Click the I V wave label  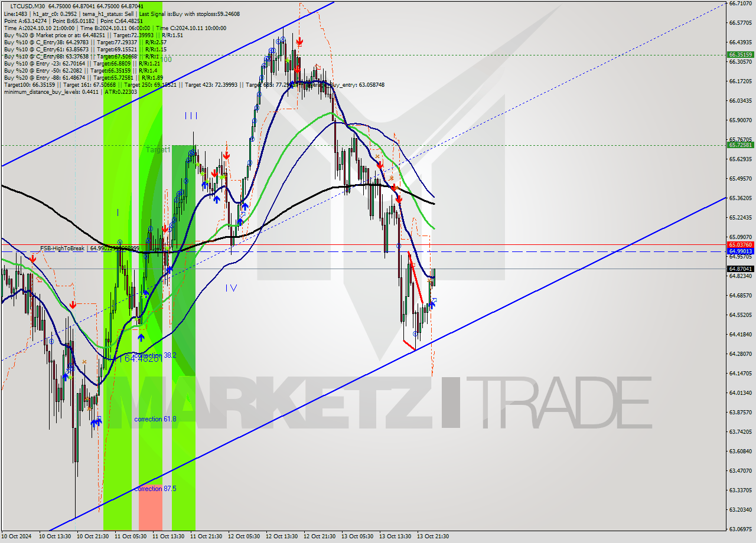[x=231, y=288]
